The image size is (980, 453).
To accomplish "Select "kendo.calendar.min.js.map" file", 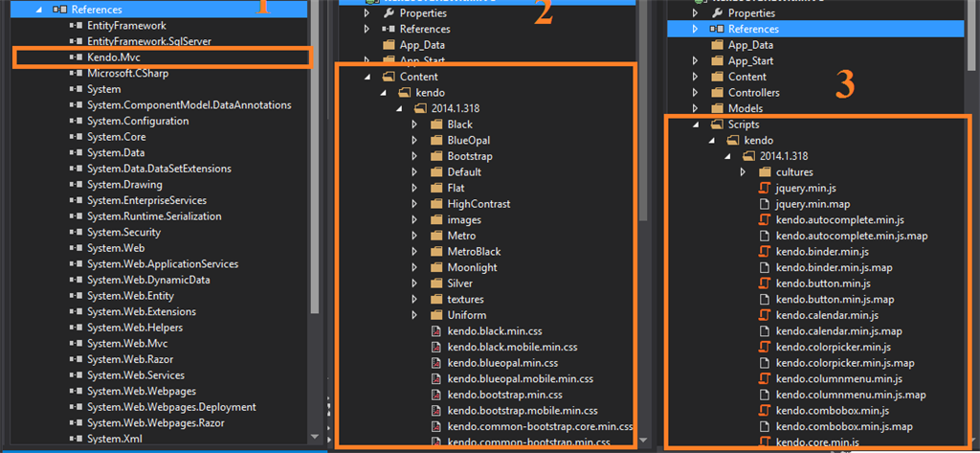I will pos(838,331).
